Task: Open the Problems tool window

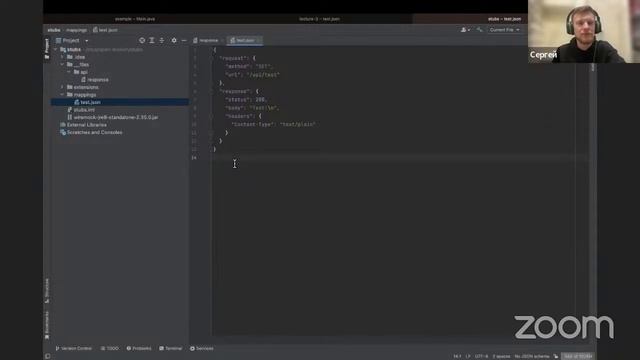Action: (139, 348)
